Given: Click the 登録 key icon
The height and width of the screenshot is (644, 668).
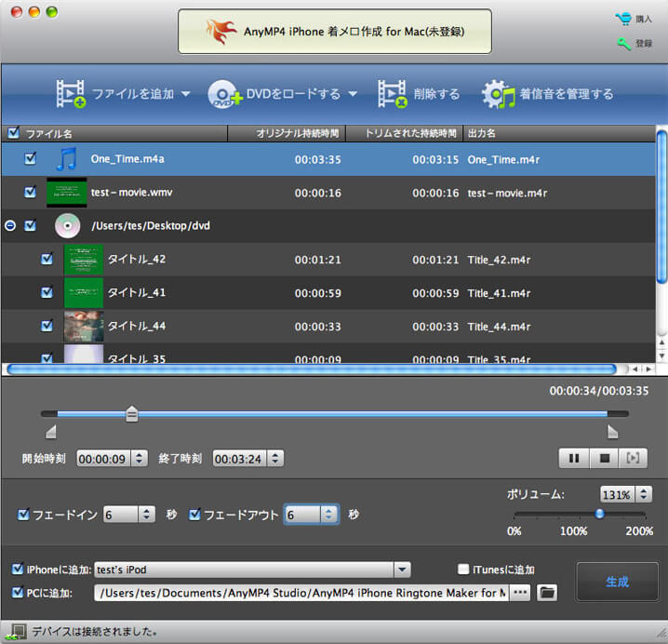Looking at the screenshot, I should [x=624, y=44].
